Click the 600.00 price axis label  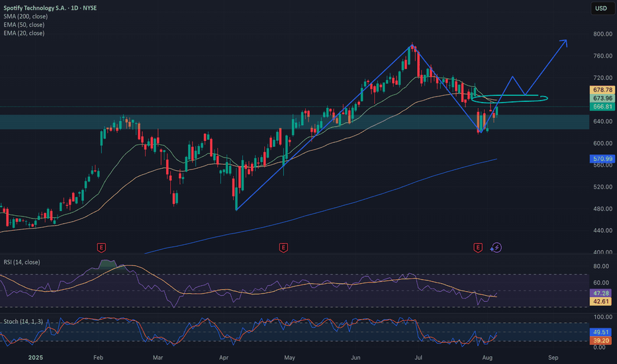tap(603, 143)
